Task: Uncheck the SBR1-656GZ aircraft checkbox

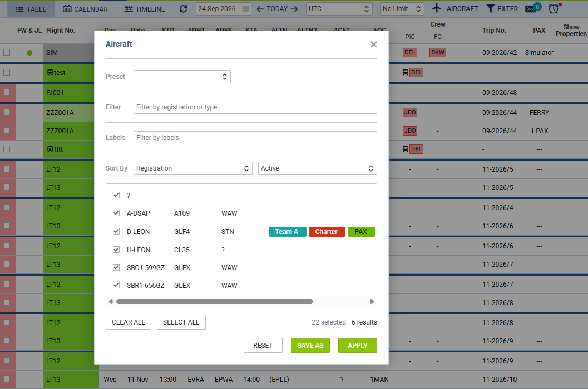Action: (x=116, y=285)
